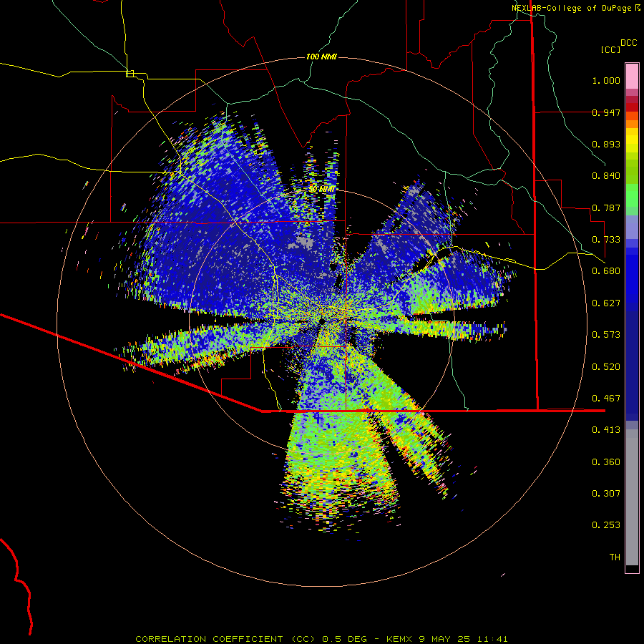
Task: Select the 0.253 legend value
Action: 606,525
